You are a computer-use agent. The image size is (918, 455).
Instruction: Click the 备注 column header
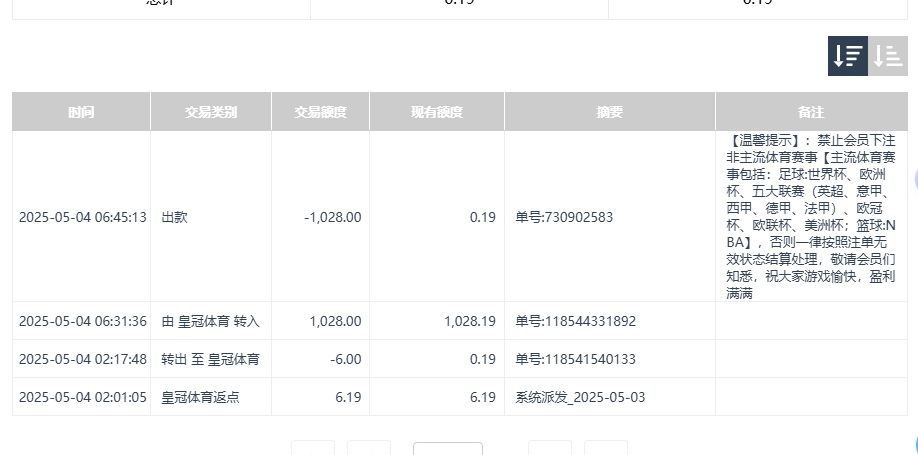pyautogui.click(x=811, y=112)
